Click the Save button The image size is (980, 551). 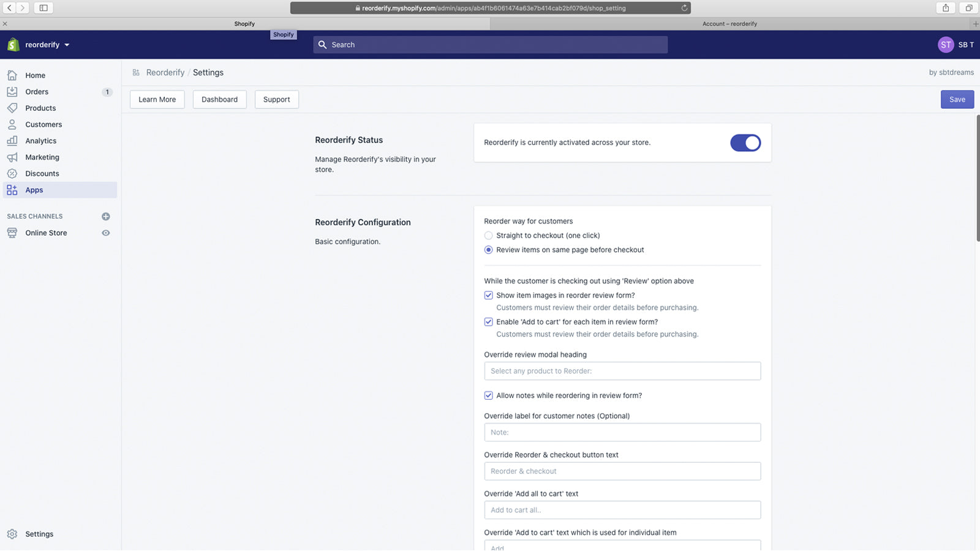pyautogui.click(x=957, y=99)
